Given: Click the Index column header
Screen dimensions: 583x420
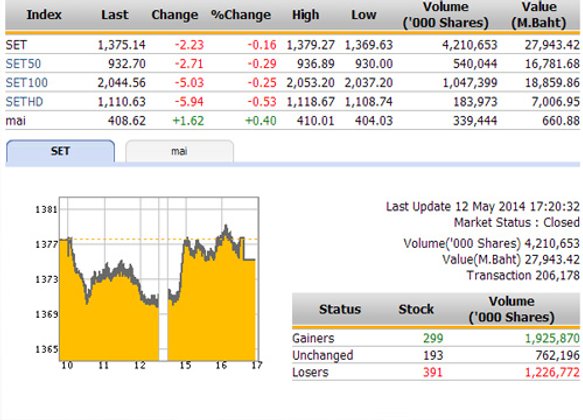Looking at the screenshot, I should (x=44, y=15).
